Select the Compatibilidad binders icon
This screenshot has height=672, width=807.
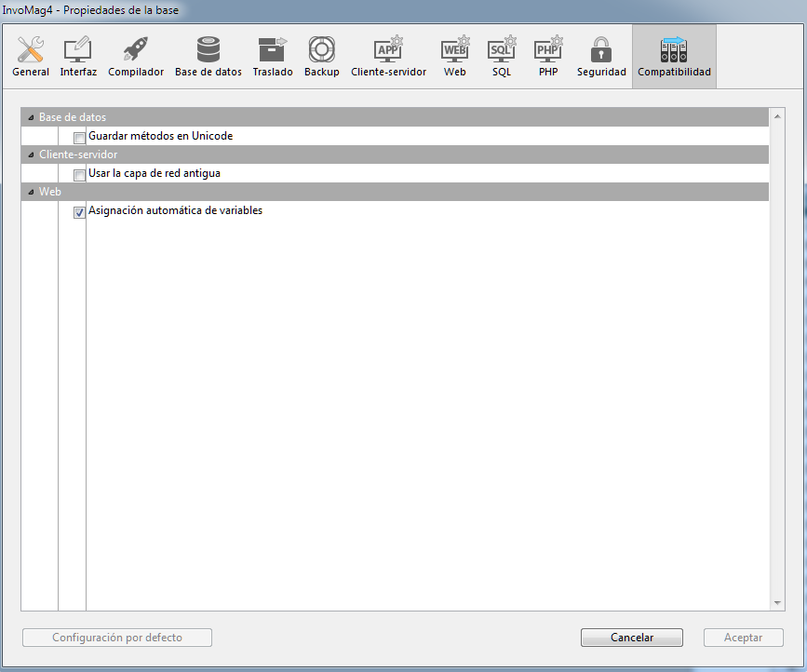click(674, 49)
